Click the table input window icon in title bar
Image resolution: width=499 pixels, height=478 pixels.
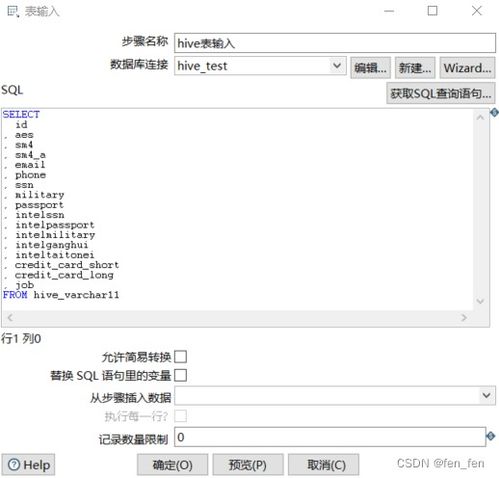pos(13,11)
